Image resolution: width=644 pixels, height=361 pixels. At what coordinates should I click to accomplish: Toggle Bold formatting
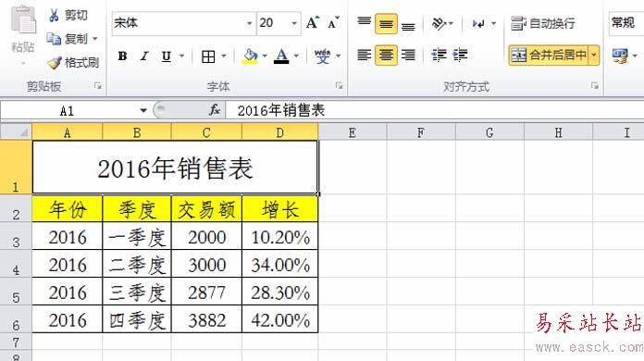pos(122,56)
